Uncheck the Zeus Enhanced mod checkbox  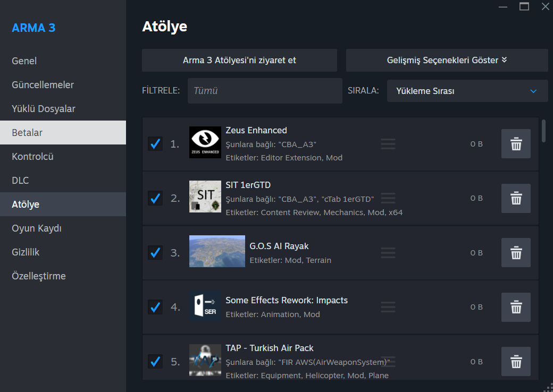pos(155,144)
